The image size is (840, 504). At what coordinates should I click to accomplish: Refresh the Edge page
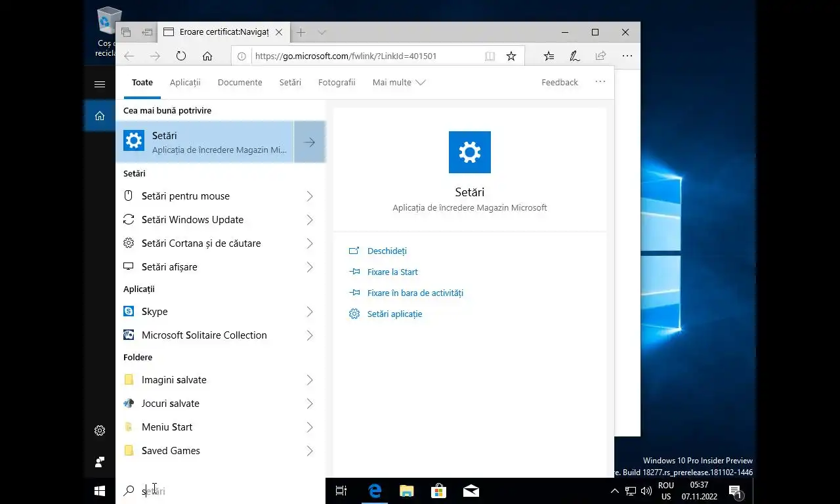(181, 56)
